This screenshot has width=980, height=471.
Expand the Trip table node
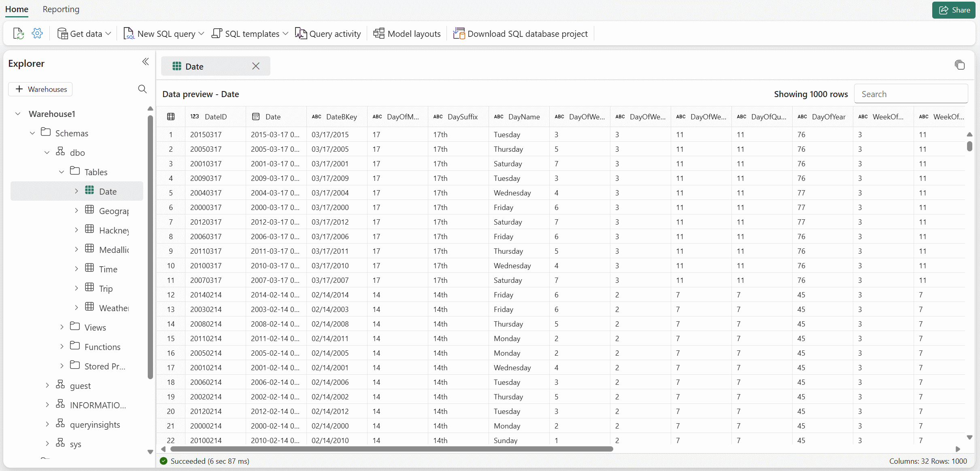[77, 288]
